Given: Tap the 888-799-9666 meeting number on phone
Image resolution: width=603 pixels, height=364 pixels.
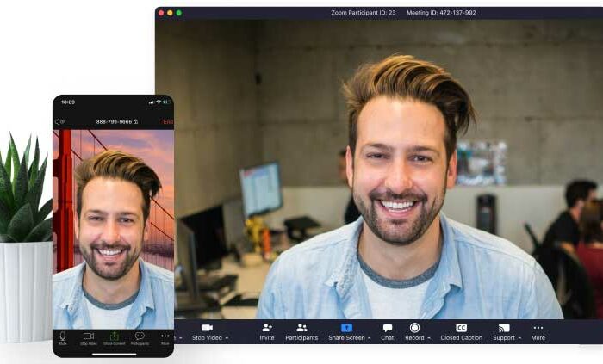Looking at the screenshot, I should [114, 121].
